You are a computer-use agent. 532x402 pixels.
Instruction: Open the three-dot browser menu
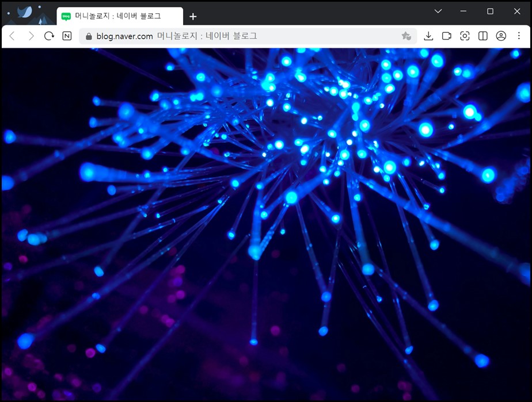coord(519,36)
